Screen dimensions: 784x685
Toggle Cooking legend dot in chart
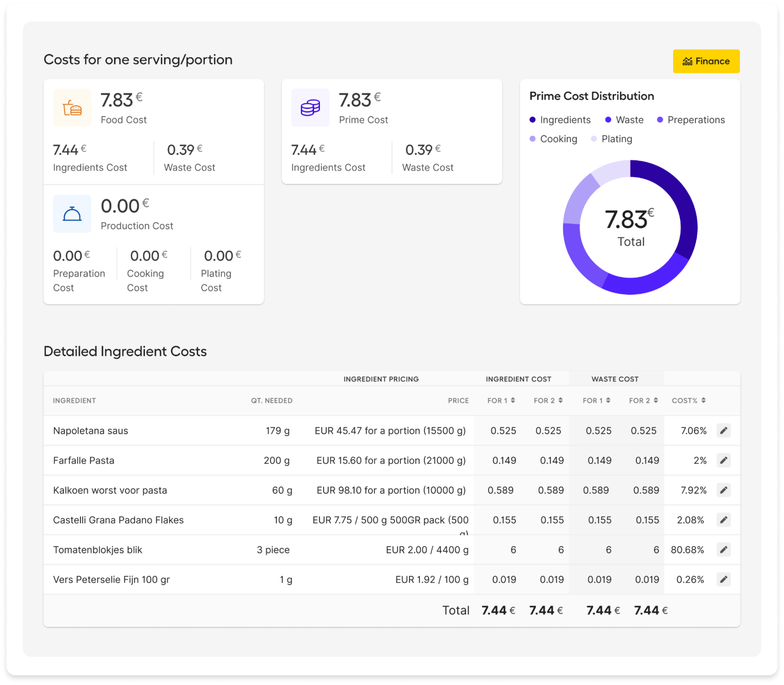click(532, 139)
